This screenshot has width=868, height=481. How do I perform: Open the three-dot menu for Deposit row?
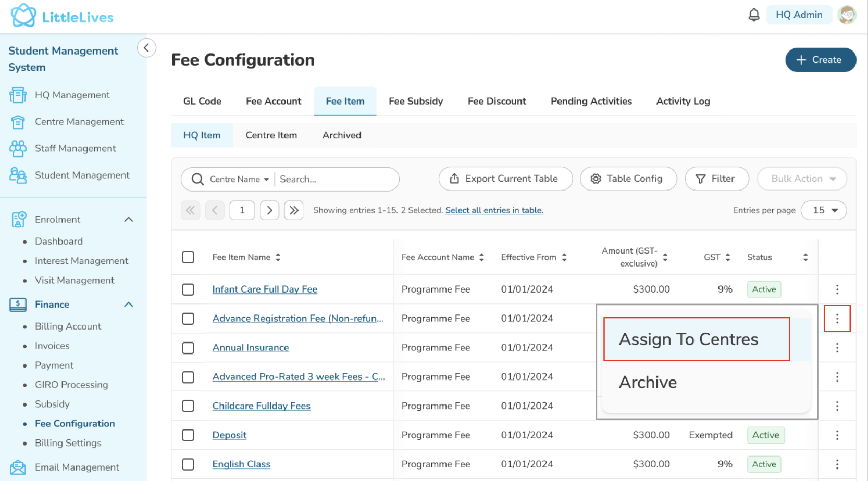click(837, 435)
